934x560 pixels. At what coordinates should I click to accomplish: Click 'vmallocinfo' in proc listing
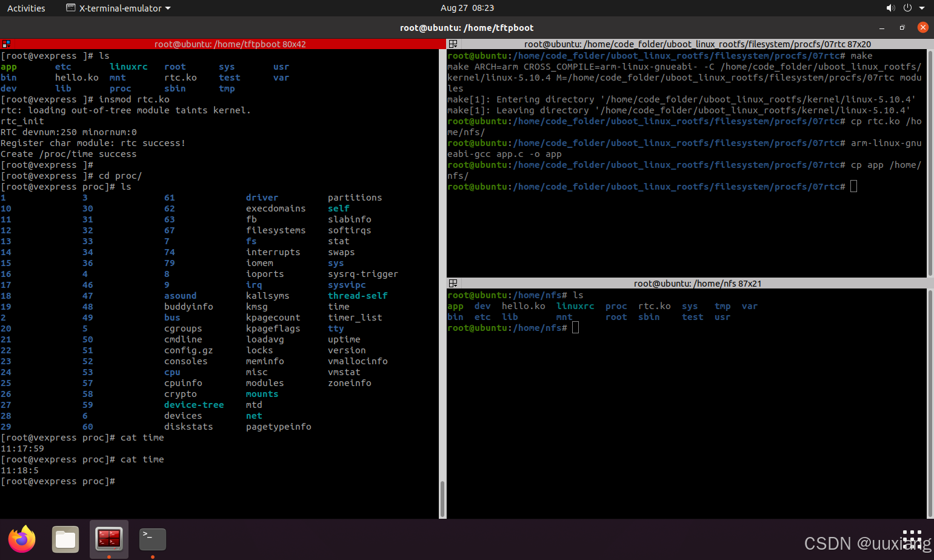[358, 361]
